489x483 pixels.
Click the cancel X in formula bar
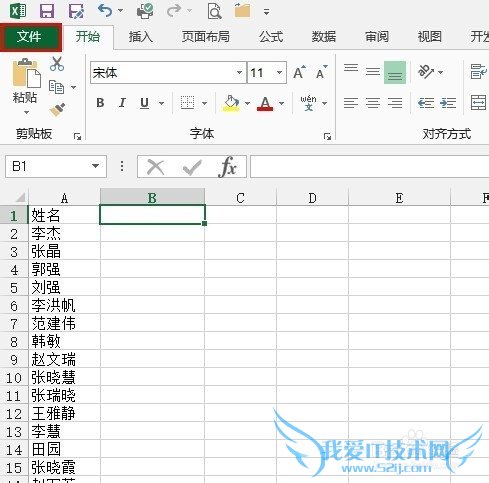tap(156, 167)
